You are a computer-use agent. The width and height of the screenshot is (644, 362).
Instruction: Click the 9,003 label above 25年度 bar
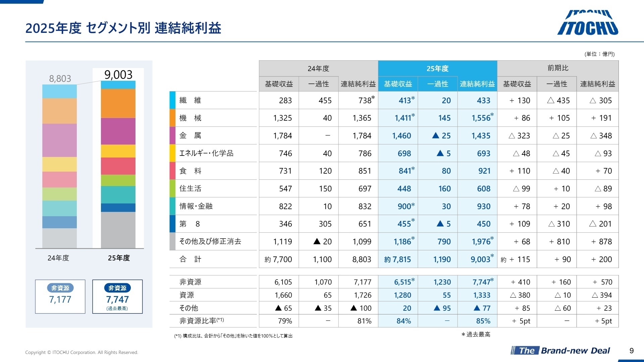[118, 74]
